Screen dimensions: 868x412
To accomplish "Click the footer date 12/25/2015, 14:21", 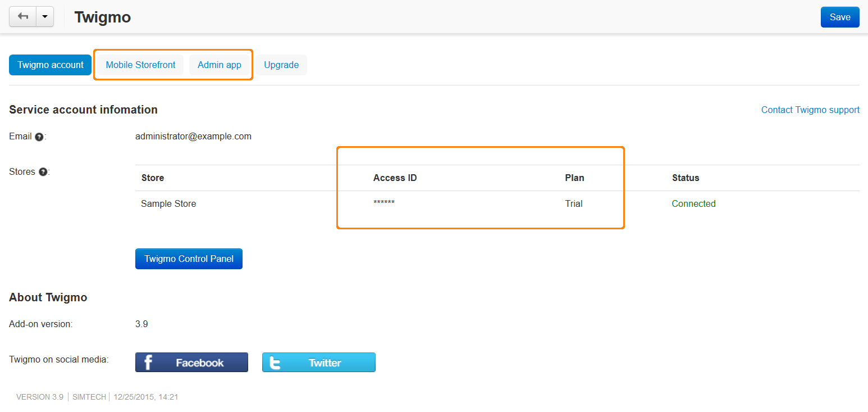I will click(146, 397).
